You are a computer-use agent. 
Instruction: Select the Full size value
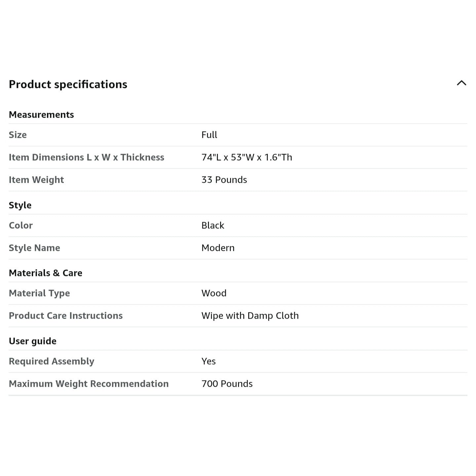tap(209, 135)
